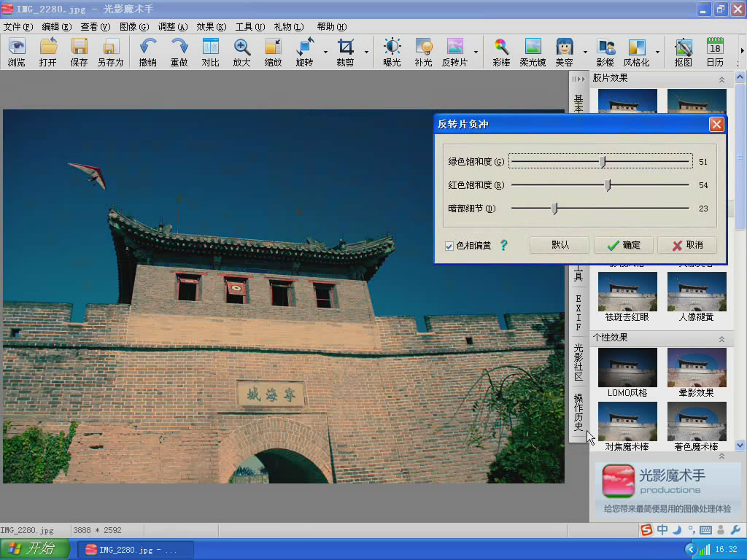The height and width of the screenshot is (560, 747).
Task: Click the Sogou input method icon
Action: (x=646, y=529)
